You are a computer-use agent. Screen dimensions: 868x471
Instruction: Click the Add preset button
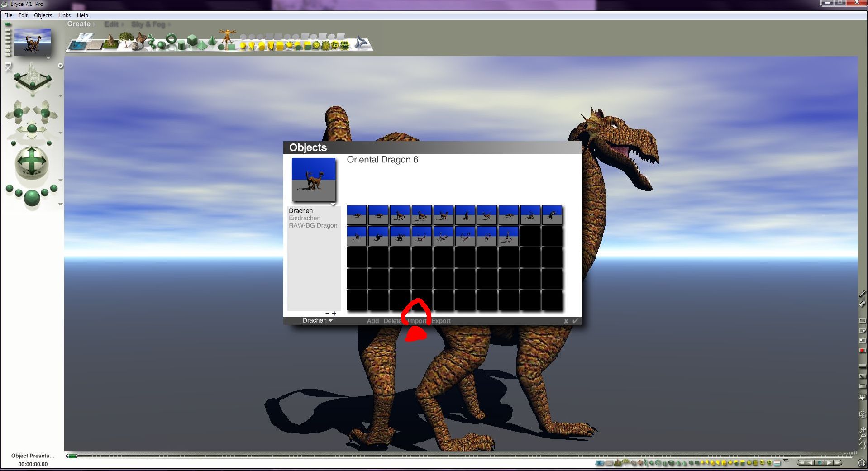[373, 321]
